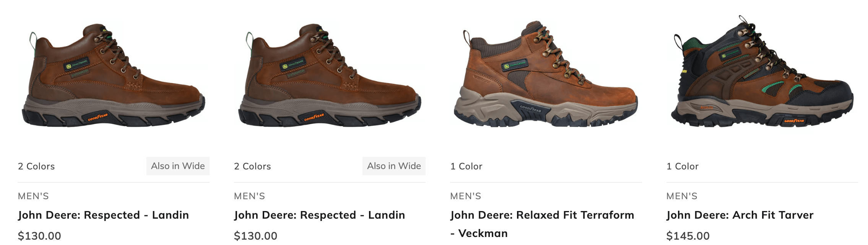This screenshot has width=868, height=245.
Task: Click the $130.00 price on the leftmost product
Action: click(39, 236)
